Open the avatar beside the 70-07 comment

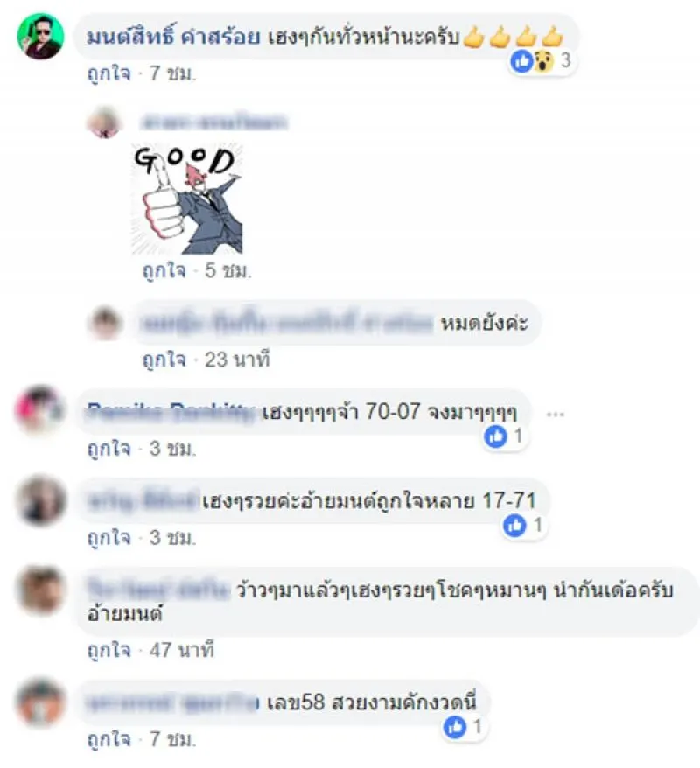pyautogui.click(x=40, y=410)
